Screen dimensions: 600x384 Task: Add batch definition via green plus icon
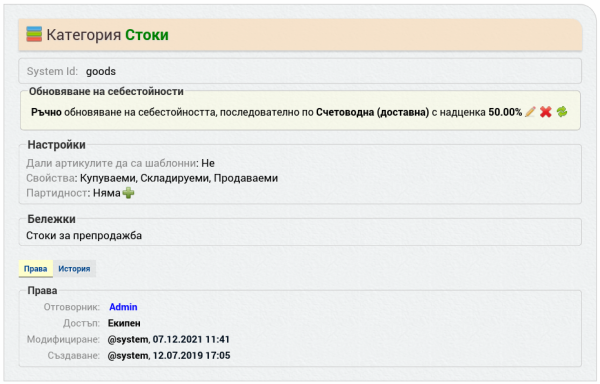pyautogui.click(x=128, y=193)
